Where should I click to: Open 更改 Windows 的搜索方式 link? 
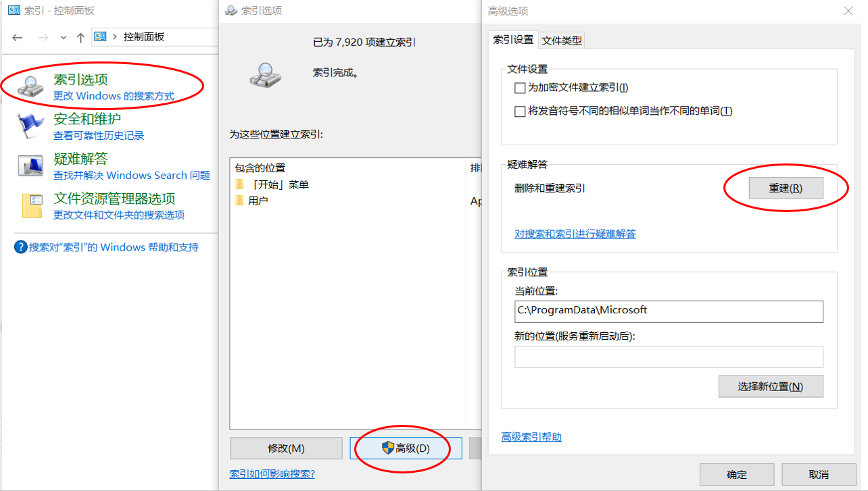[x=114, y=96]
